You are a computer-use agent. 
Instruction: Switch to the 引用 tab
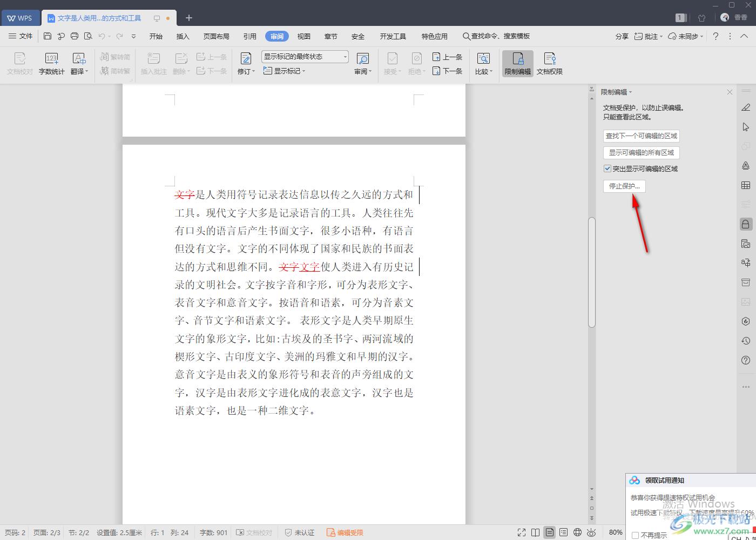[250, 36]
